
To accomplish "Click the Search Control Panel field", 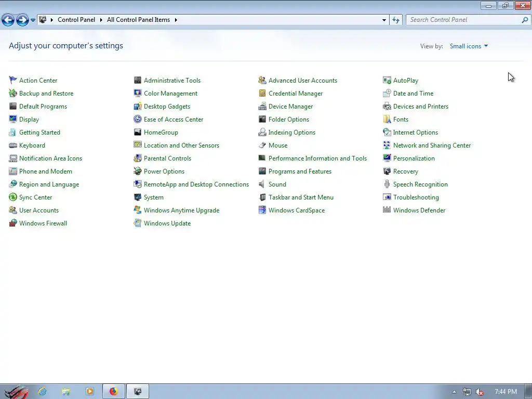I will [468, 20].
